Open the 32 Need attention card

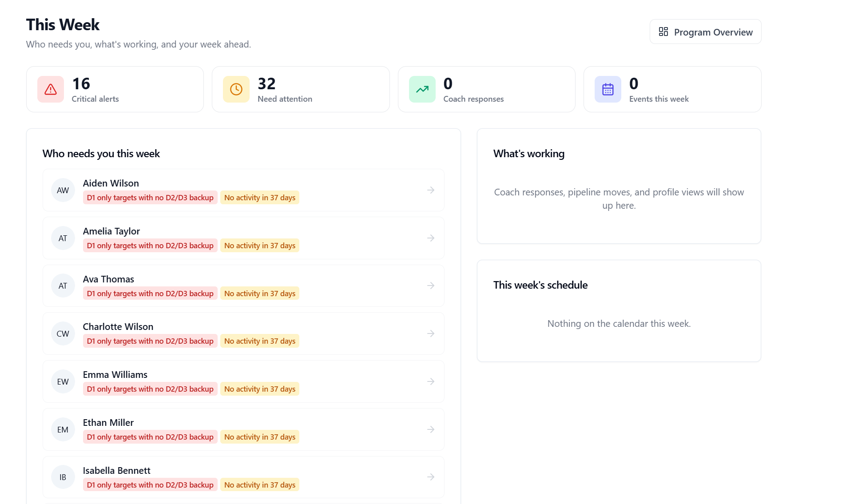[x=301, y=89]
